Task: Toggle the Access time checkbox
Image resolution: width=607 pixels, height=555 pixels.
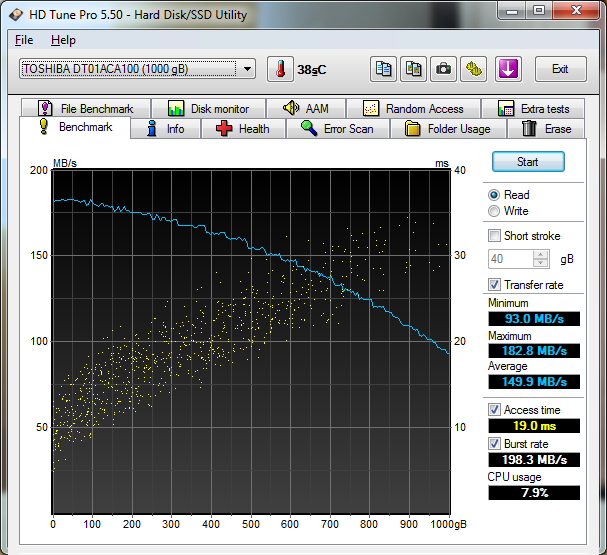Action: point(494,410)
